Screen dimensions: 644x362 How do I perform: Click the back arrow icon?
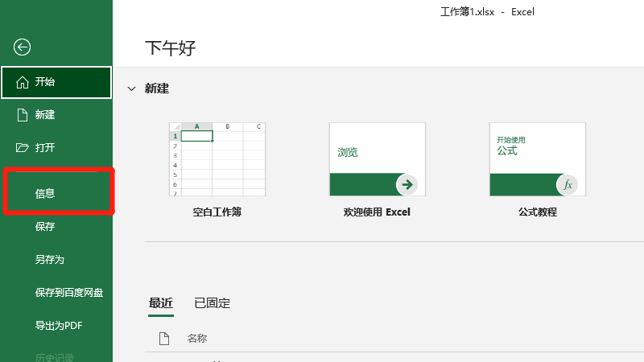(x=23, y=47)
